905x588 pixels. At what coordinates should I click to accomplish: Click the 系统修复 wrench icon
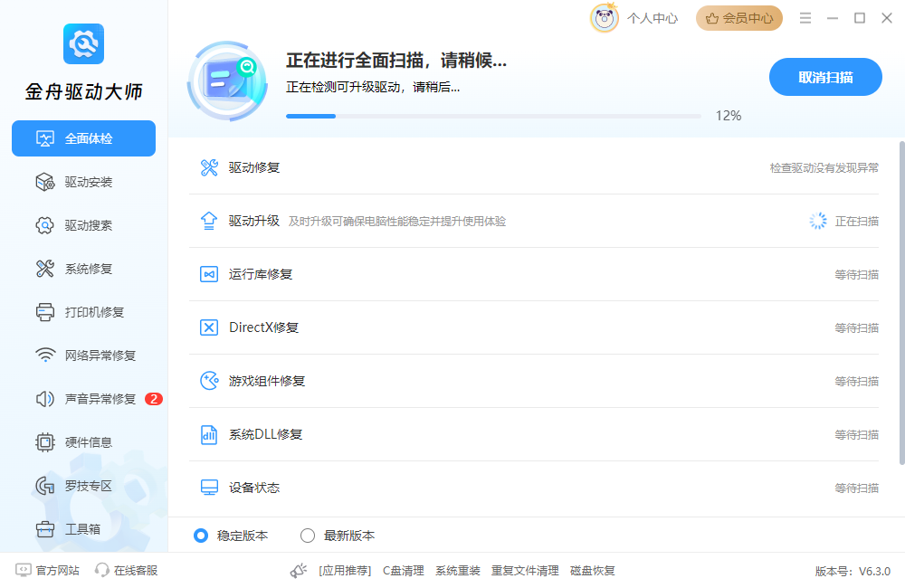(43, 268)
